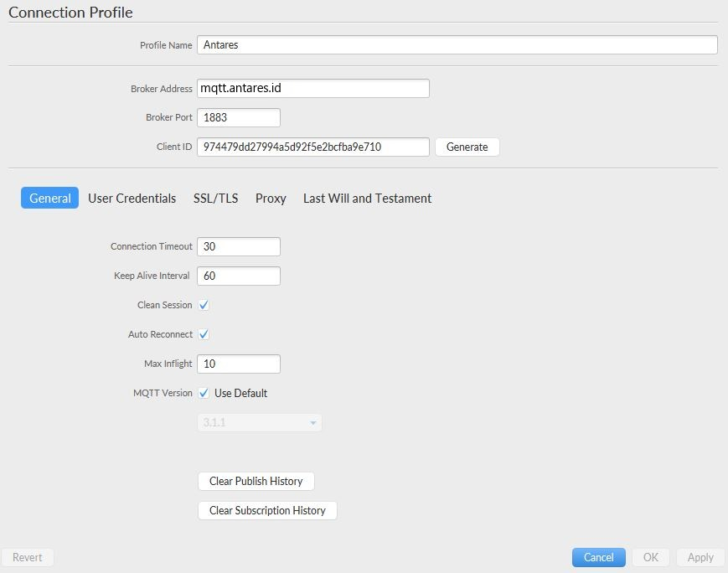Cancel the connection profile edits

597,557
